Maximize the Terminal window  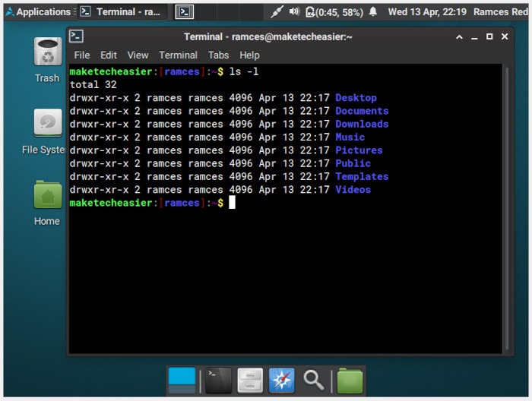click(489, 36)
